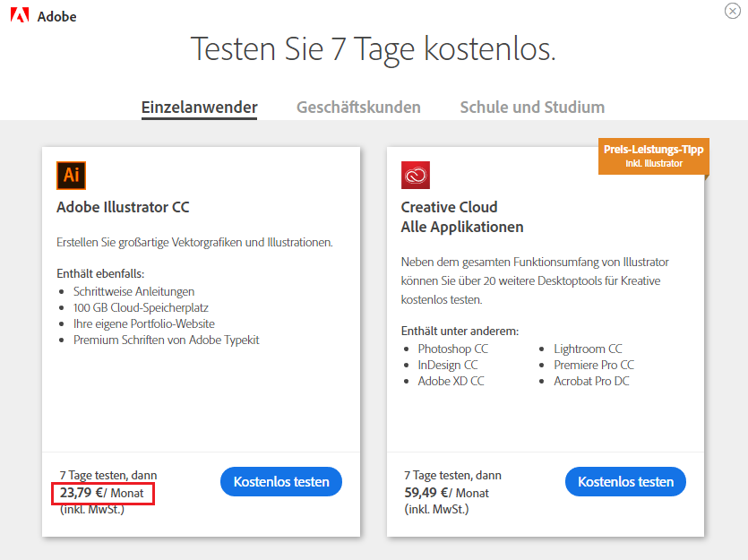
Task: Click the Premiere Pro CC list item
Action: [594, 365]
